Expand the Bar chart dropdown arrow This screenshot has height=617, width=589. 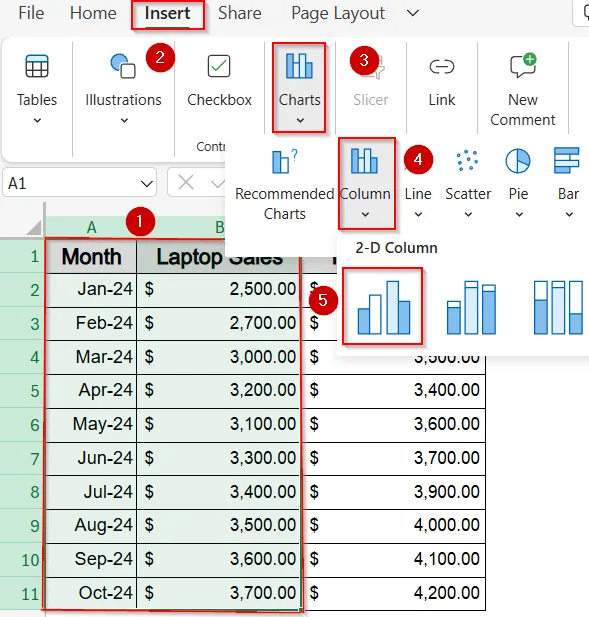click(x=569, y=214)
